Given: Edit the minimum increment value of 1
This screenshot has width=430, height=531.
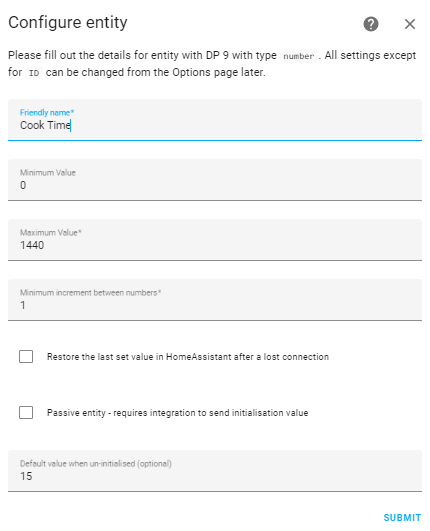Looking at the screenshot, I should [x=215, y=300].
